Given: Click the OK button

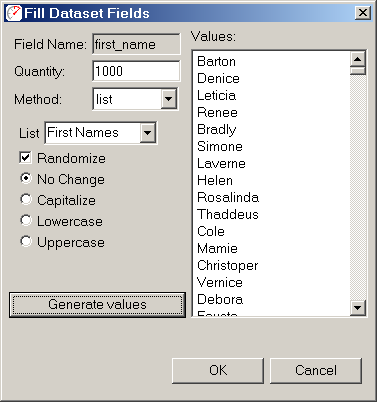Looking at the screenshot, I should coord(218,370).
